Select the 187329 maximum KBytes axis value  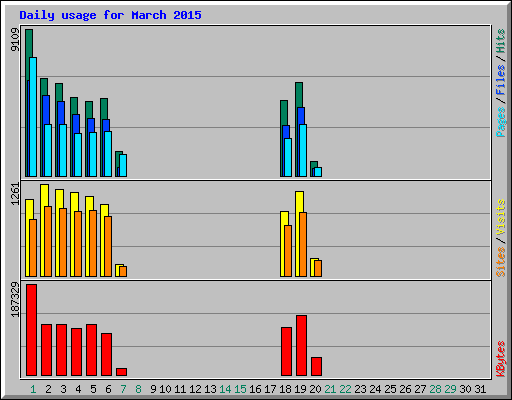tap(15, 300)
